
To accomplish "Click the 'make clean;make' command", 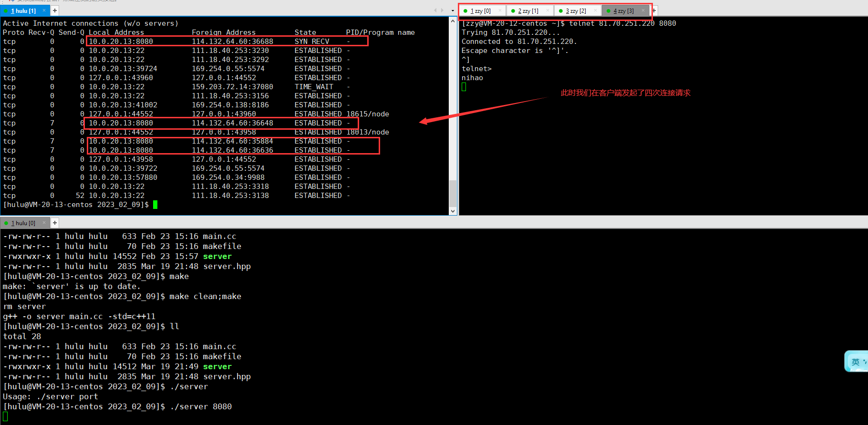I will pos(206,296).
